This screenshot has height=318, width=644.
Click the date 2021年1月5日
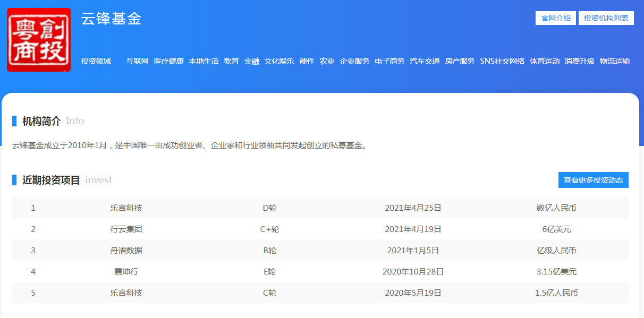413,250
